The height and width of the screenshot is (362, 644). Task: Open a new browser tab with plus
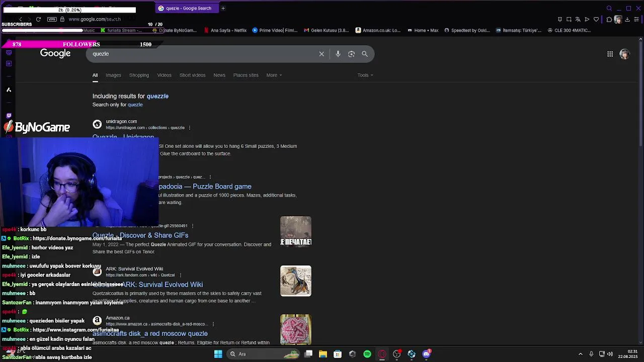pyautogui.click(x=223, y=8)
